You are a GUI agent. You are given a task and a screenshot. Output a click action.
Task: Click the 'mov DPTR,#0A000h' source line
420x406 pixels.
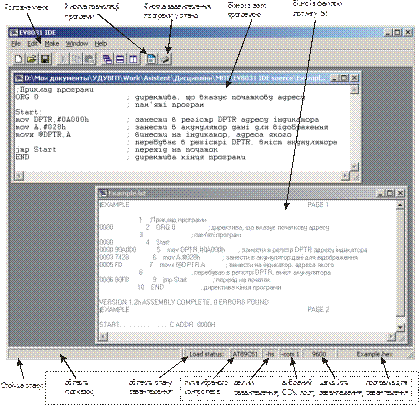point(52,119)
